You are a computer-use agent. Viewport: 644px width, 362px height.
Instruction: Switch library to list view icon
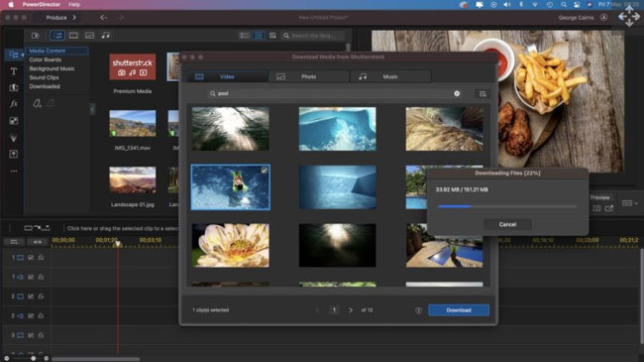pos(245,36)
